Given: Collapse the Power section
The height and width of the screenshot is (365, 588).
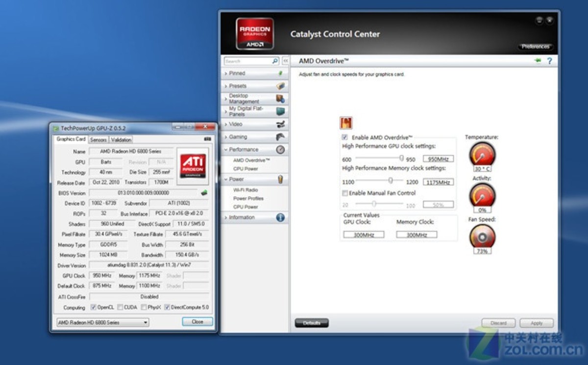Looking at the screenshot, I should point(254,179).
